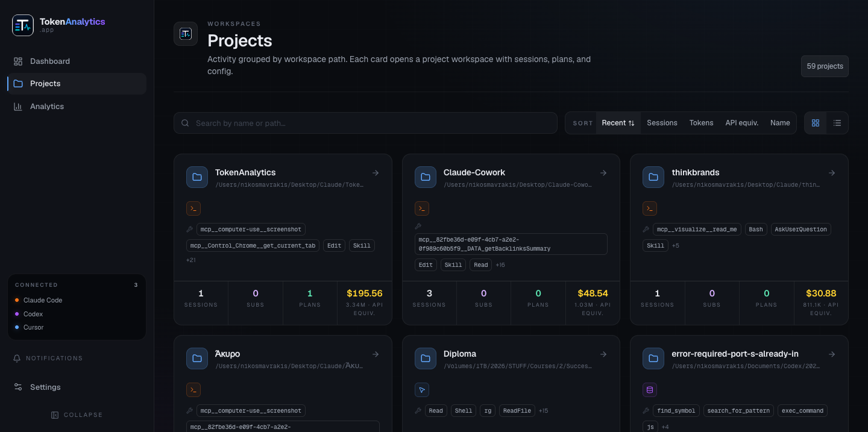Click the Άκυρο card folder icon
Image resolution: width=868 pixels, height=432 pixels.
tap(197, 358)
